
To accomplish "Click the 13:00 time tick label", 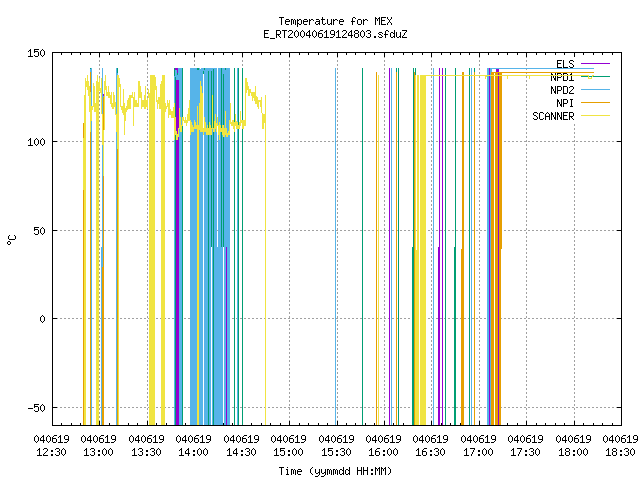I will [x=98, y=452].
